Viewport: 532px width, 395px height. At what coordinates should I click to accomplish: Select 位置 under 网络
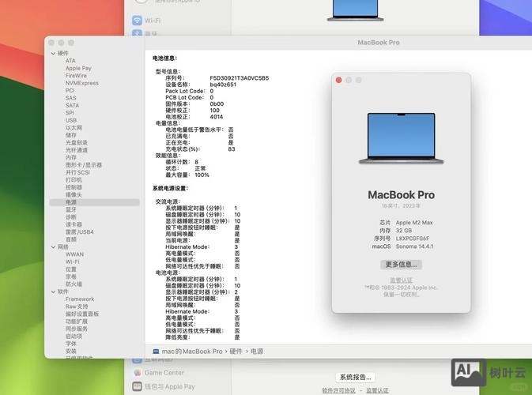coord(71,269)
